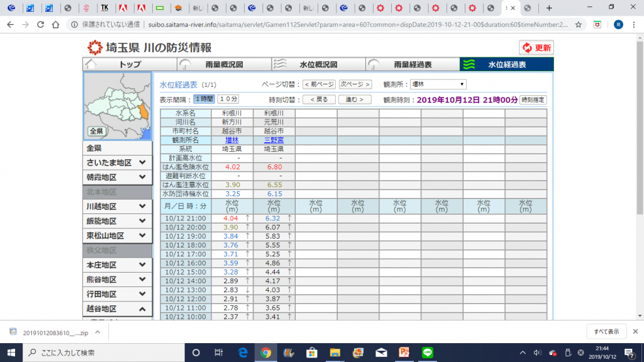
Task: Reload the page using browser reload icon
Action: pyautogui.click(x=40, y=25)
